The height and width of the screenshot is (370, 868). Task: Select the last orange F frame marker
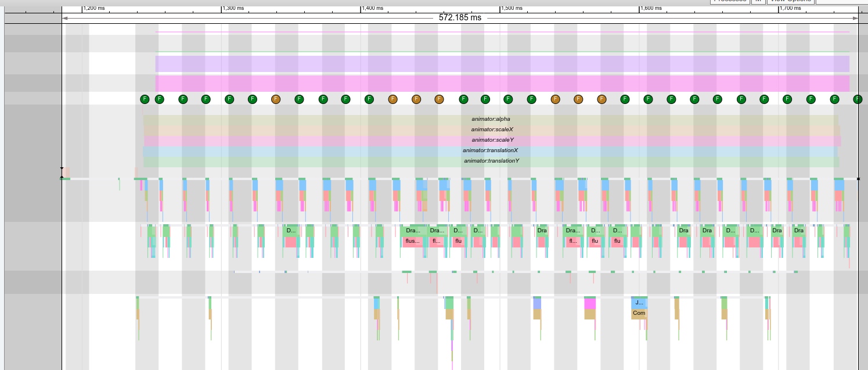click(602, 99)
